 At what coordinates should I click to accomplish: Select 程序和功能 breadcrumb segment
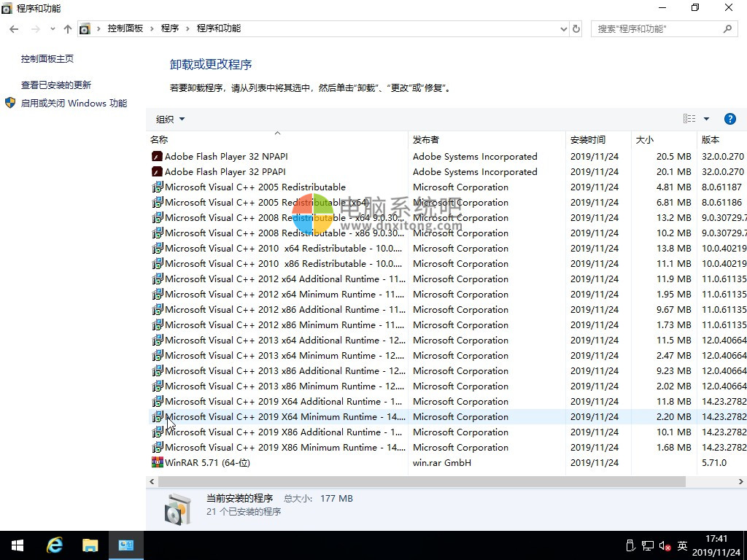[219, 28]
